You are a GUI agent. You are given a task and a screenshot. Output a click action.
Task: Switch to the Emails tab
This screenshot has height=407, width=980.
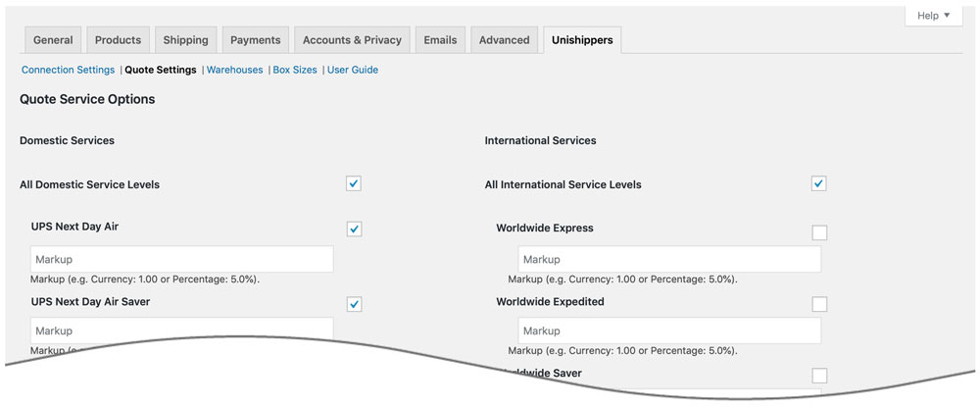point(440,40)
